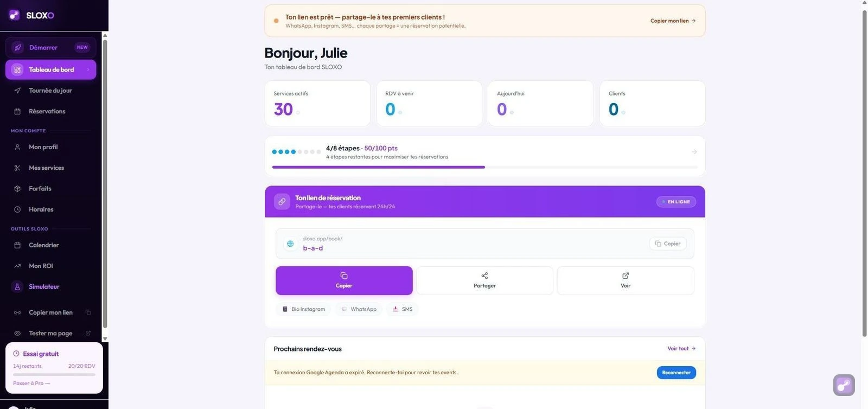Click Voir tout for upcoming appointments

681,349
